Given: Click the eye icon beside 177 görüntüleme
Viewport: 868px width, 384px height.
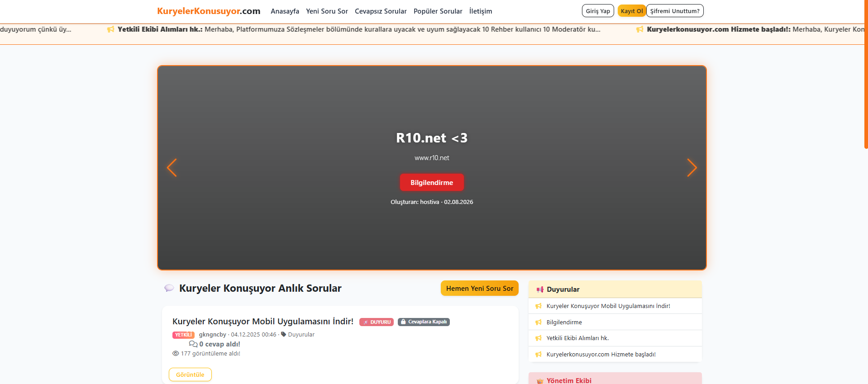Looking at the screenshot, I should click(x=176, y=354).
